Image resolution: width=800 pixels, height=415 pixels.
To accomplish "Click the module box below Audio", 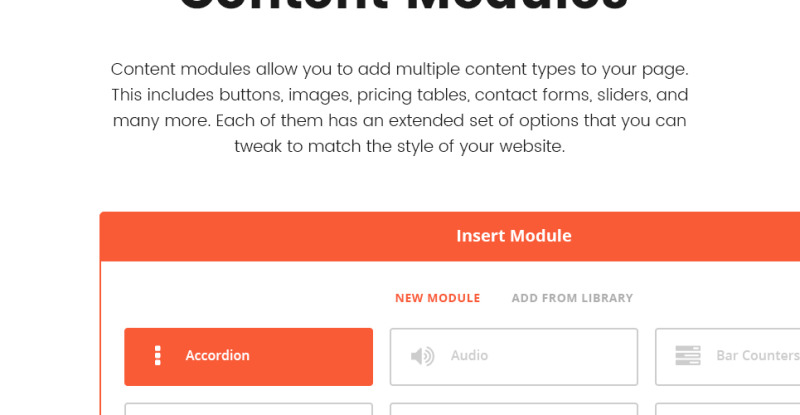I will [514, 409].
